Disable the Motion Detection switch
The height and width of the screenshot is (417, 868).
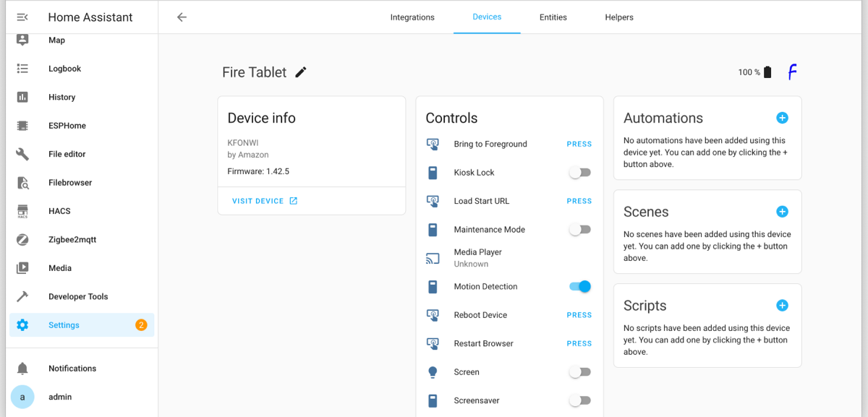580,287
